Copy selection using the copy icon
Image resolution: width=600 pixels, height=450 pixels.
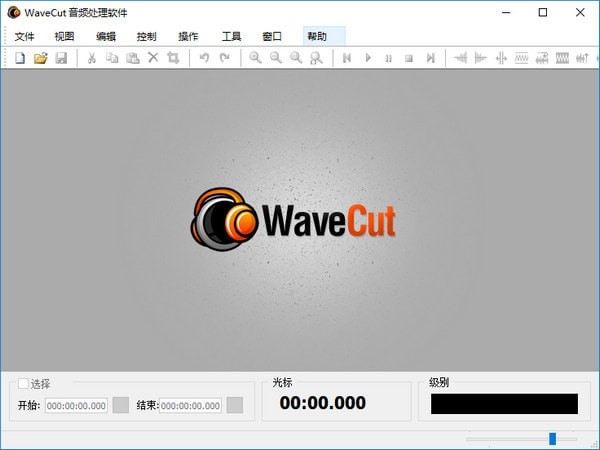[112, 58]
